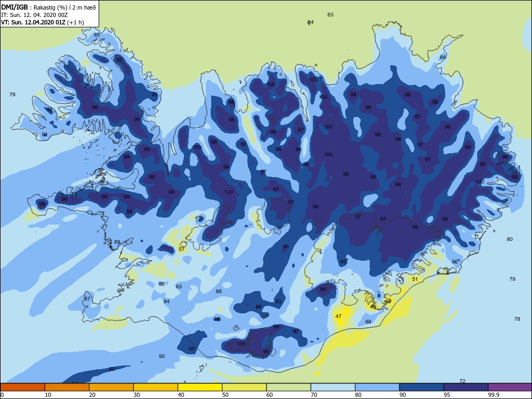Click the humidity value 86 on the map
Image resolution: width=532 pixels, height=399 pixels.
162,284
